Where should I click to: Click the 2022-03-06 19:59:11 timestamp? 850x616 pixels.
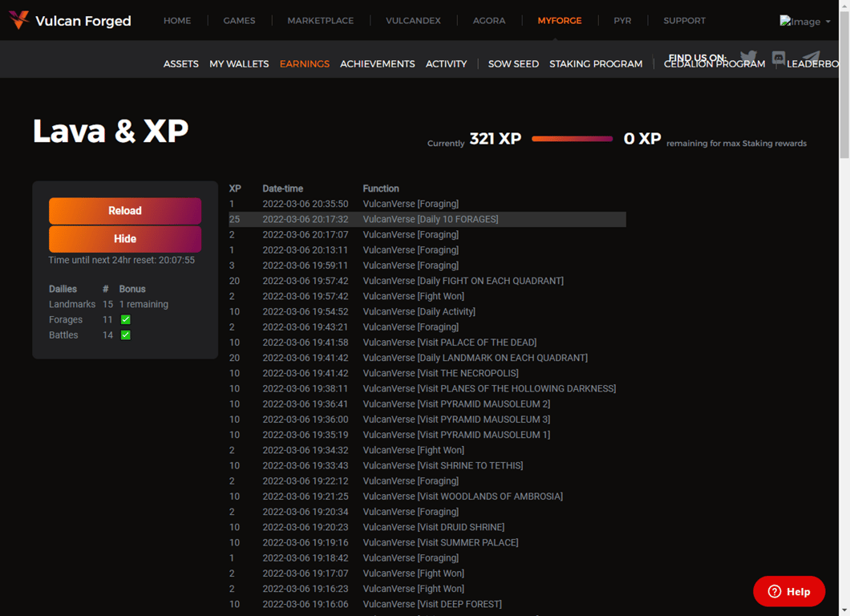pyautogui.click(x=306, y=265)
